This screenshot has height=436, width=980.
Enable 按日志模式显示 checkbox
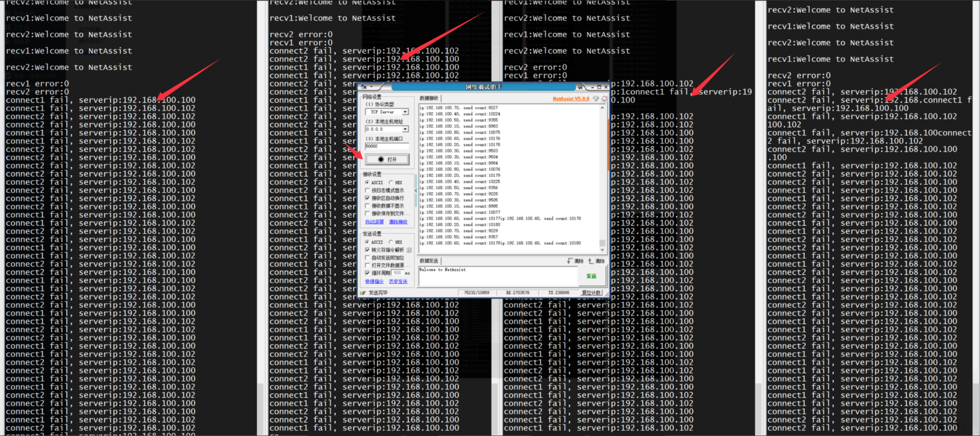[367, 190]
